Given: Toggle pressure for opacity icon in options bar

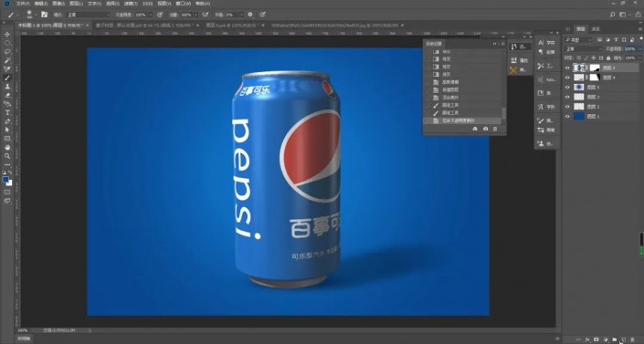Looking at the screenshot, I should tap(160, 15).
